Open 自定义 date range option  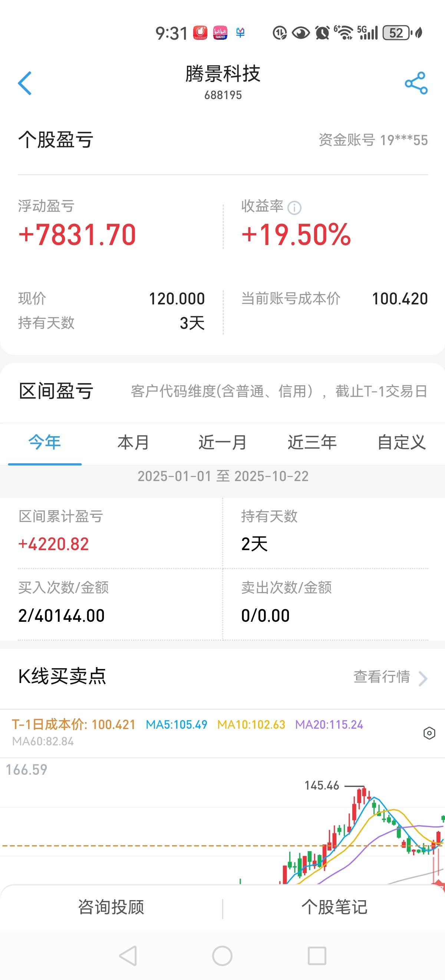pyautogui.click(x=401, y=442)
